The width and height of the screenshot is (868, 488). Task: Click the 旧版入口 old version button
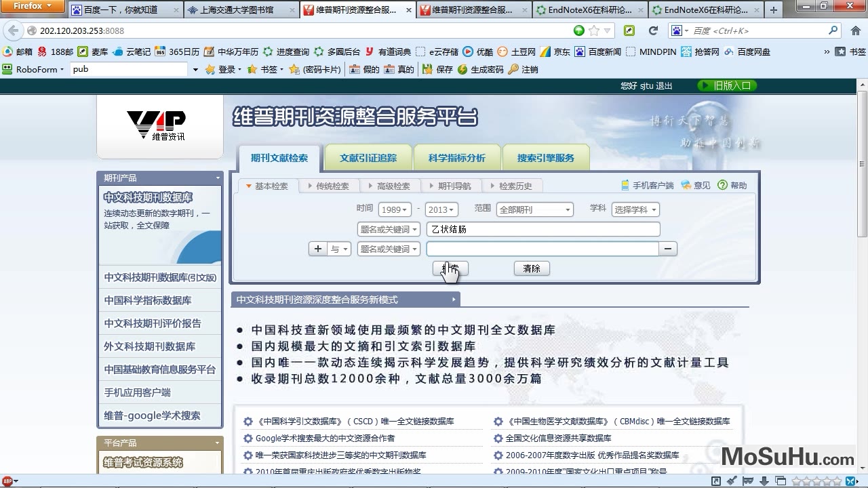point(727,86)
